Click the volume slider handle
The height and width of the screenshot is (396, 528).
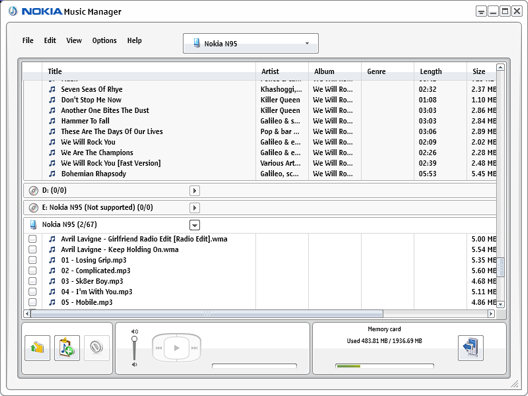(134, 339)
